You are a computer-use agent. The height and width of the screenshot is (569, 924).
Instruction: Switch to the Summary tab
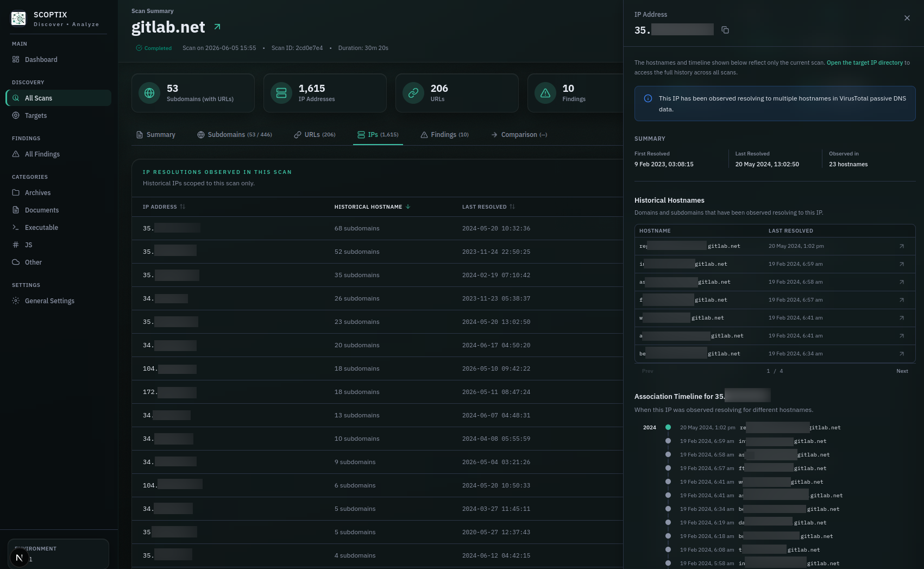[155, 135]
